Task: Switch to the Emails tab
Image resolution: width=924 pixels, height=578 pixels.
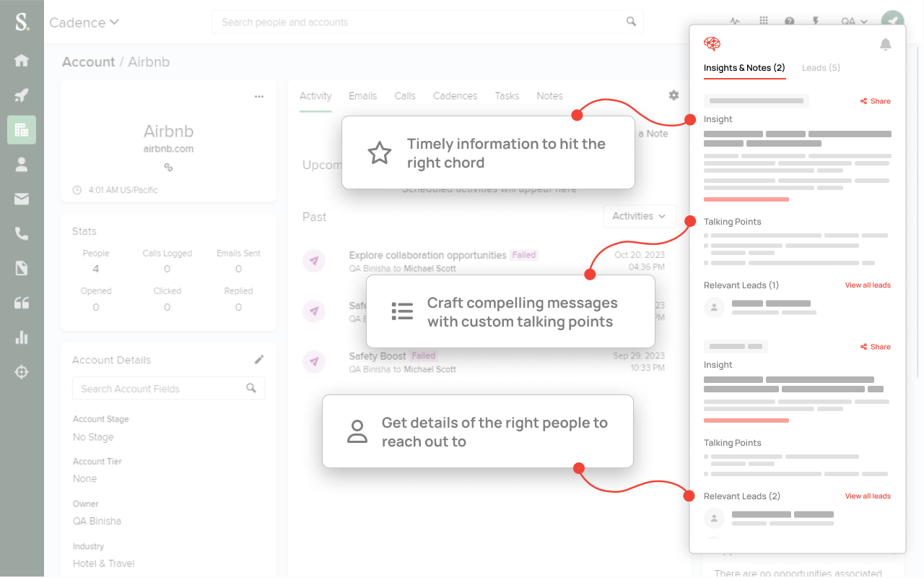Action: pyautogui.click(x=362, y=96)
